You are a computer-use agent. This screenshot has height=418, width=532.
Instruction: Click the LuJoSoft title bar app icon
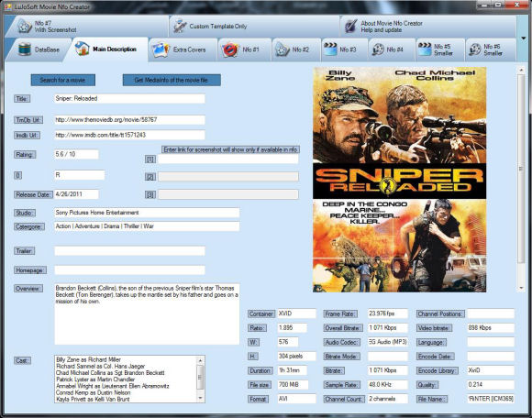pos(7,6)
